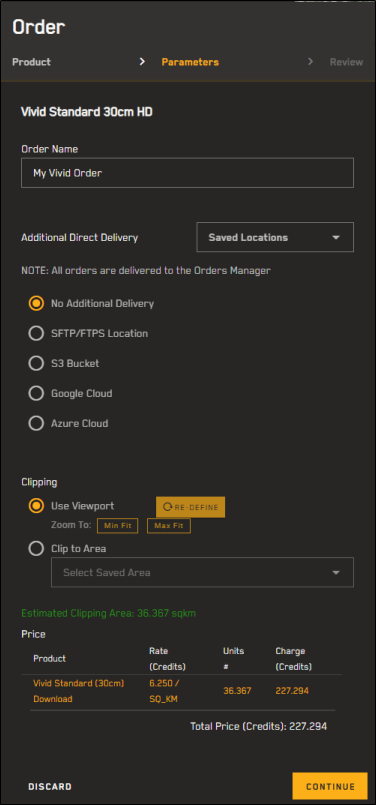
Task: Click the Additional Direct Delivery label
Action: click(80, 238)
